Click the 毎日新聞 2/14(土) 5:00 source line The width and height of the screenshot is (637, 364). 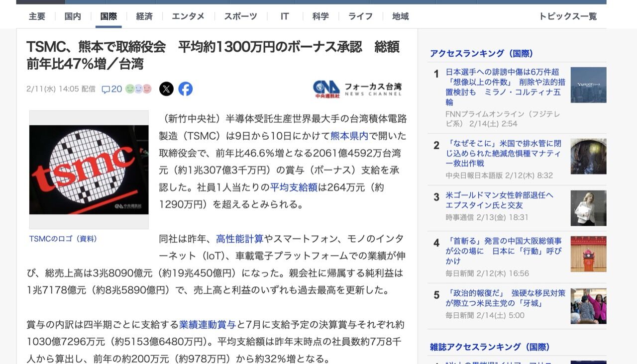coord(485,315)
